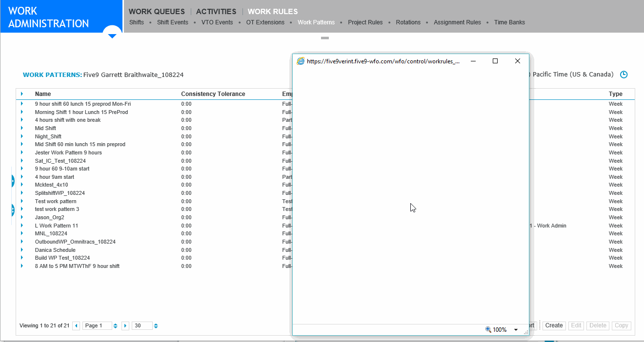
Task: Expand the Danica Schedule row
Action: pyautogui.click(x=22, y=250)
